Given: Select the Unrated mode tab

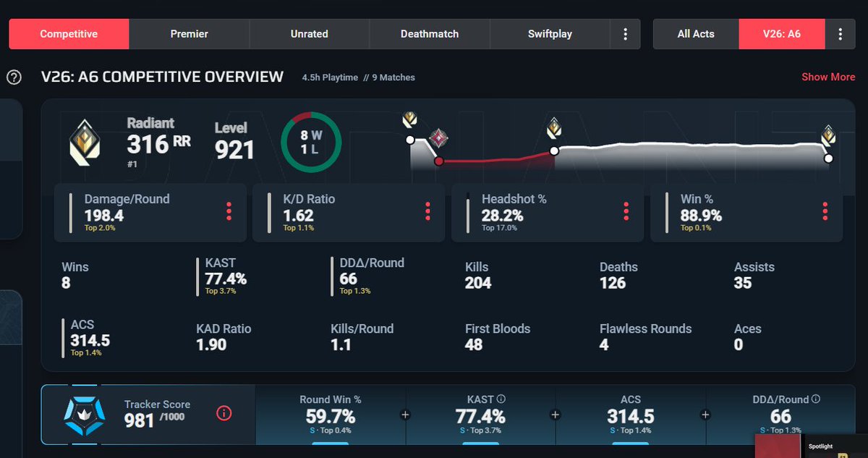Looking at the screenshot, I should [x=310, y=34].
